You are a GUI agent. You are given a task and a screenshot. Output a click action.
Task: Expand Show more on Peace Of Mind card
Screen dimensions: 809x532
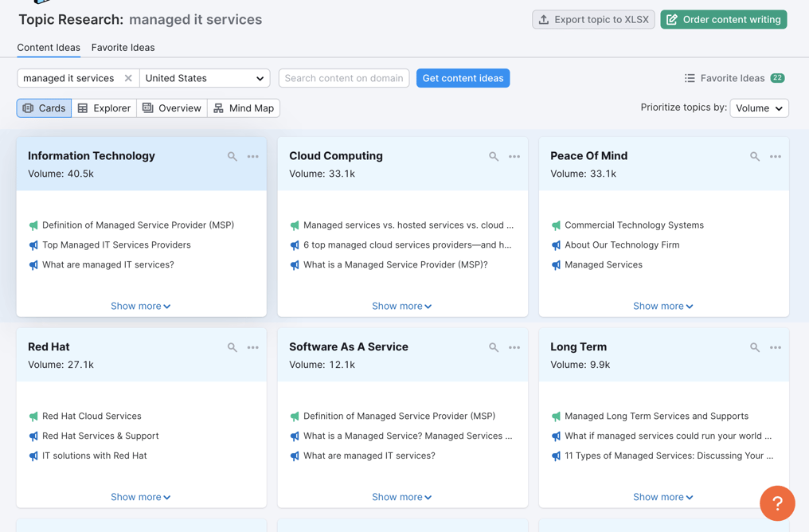663,306
